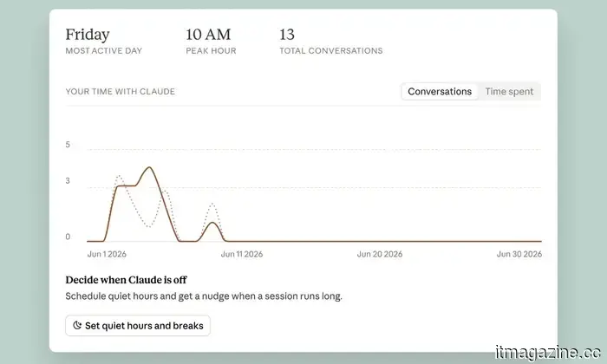Click the moon icon on quiet hours button
Screen dimensions: 607x364
click(77, 325)
